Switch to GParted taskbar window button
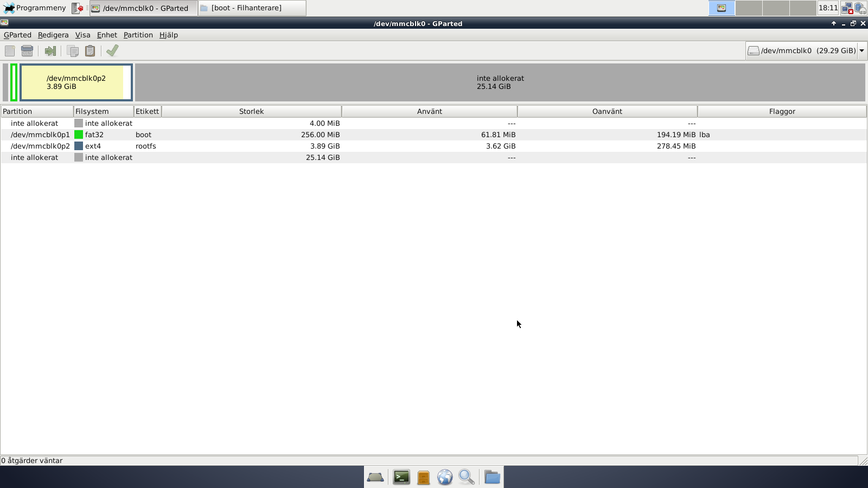Image resolution: width=868 pixels, height=488 pixels. pyautogui.click(x=143, y=8)
